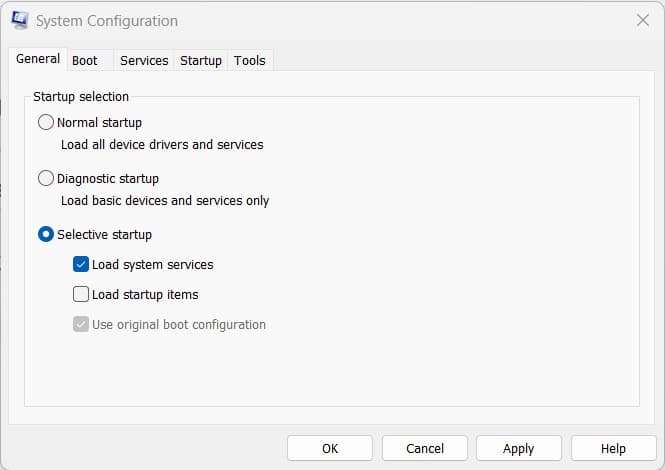The width and height of the screenshot is (665, 470).
Task: Enable the Load startup items checkbox
Action: pyautogui.click(x=81, y=295)
